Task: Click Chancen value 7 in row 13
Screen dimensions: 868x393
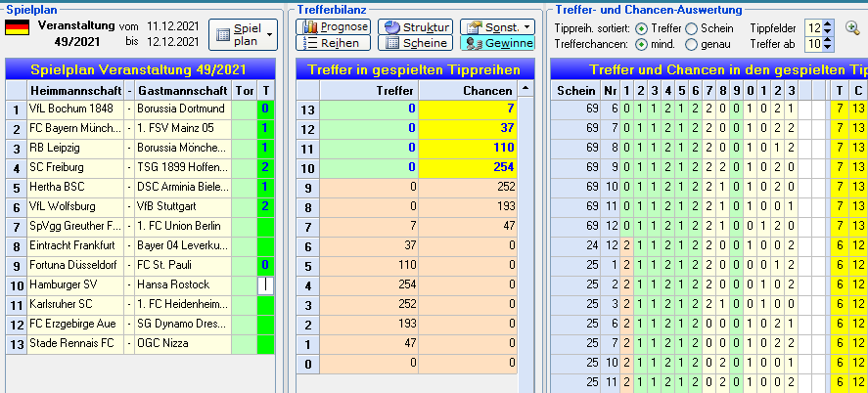Action: click(468, 109)
